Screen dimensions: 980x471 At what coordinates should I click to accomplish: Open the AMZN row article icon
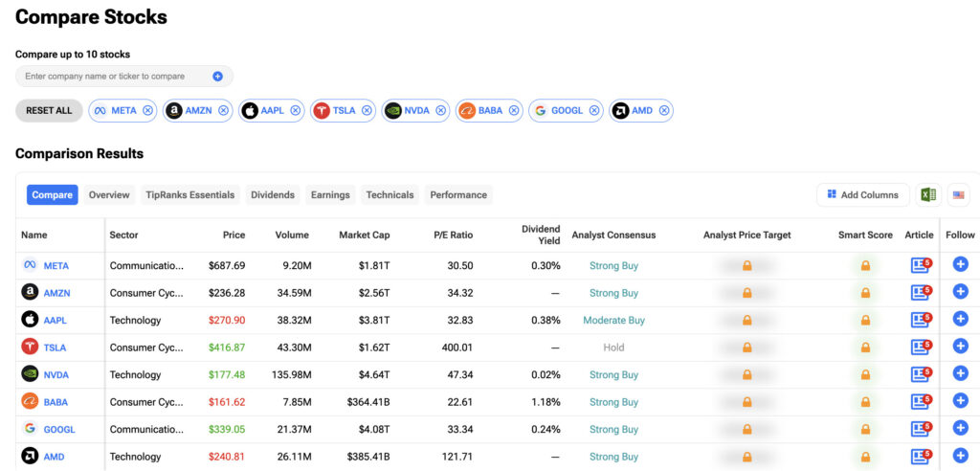point(921,292)
